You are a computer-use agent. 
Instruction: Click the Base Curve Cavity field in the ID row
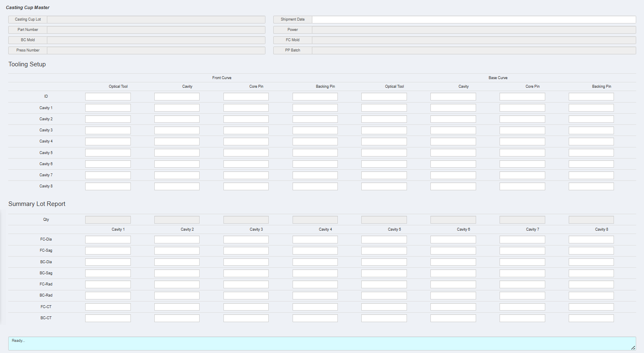[453, 96]
